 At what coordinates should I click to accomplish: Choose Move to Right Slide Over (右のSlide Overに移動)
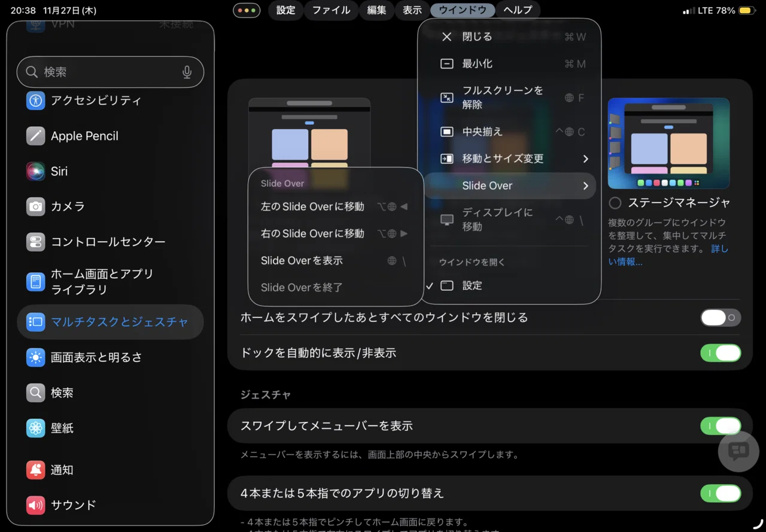click(335, 233)
